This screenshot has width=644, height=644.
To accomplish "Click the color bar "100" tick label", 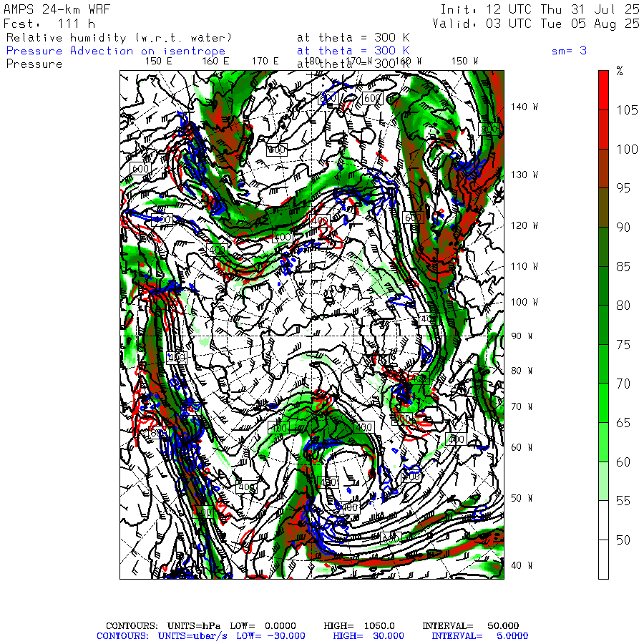I will point(627,149).
